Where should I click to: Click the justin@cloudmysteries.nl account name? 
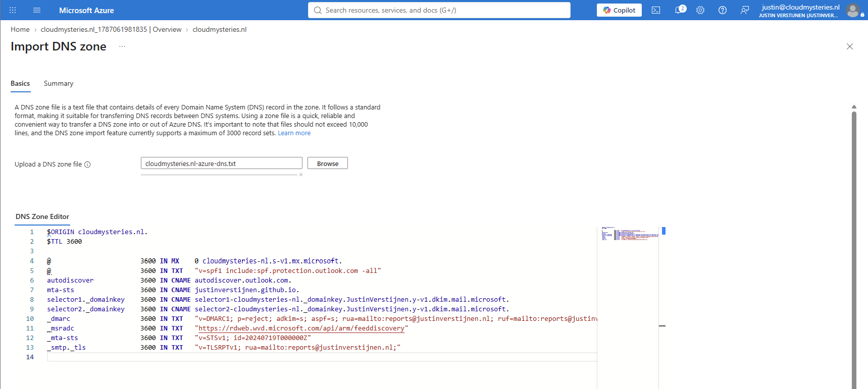point(800,7)
